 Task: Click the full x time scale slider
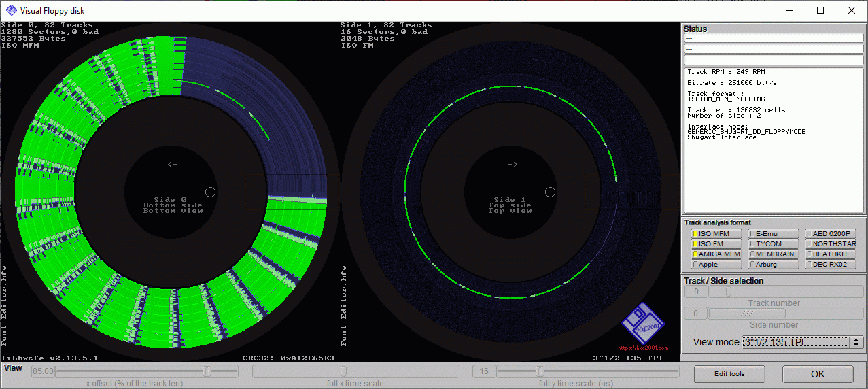355,371
